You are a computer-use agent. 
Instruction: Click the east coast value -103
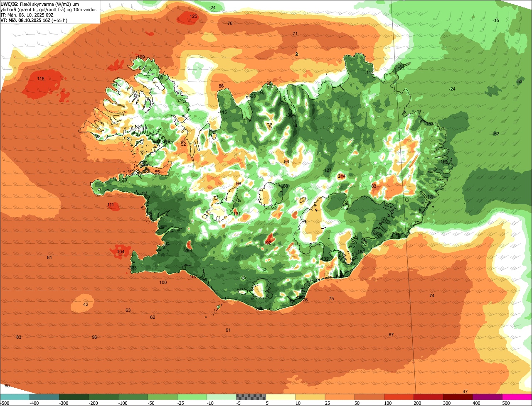[x=429, y=124]
